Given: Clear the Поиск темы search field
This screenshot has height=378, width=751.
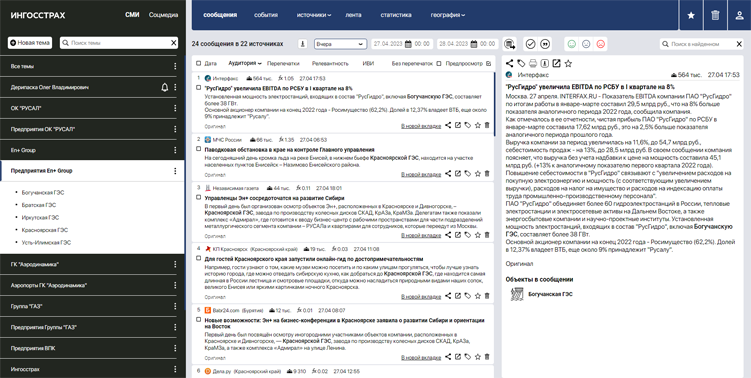Looking at the screenshot, I should pyautogui.click(x=173, y=43).
